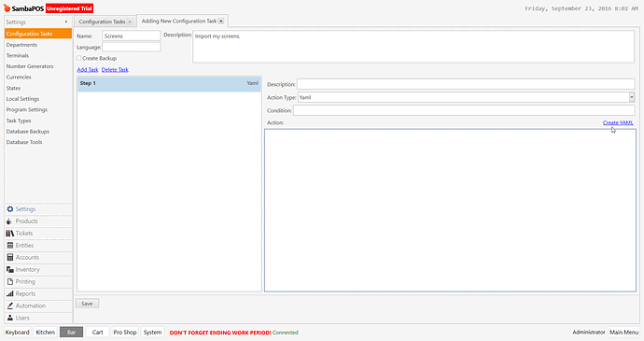
Task: Click the Users person icon
Action: tap(10, 318)
